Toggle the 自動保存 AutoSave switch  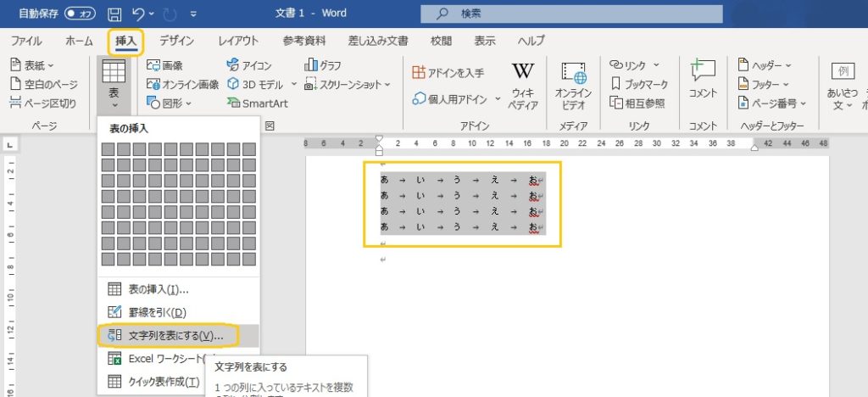pos(81,14)
